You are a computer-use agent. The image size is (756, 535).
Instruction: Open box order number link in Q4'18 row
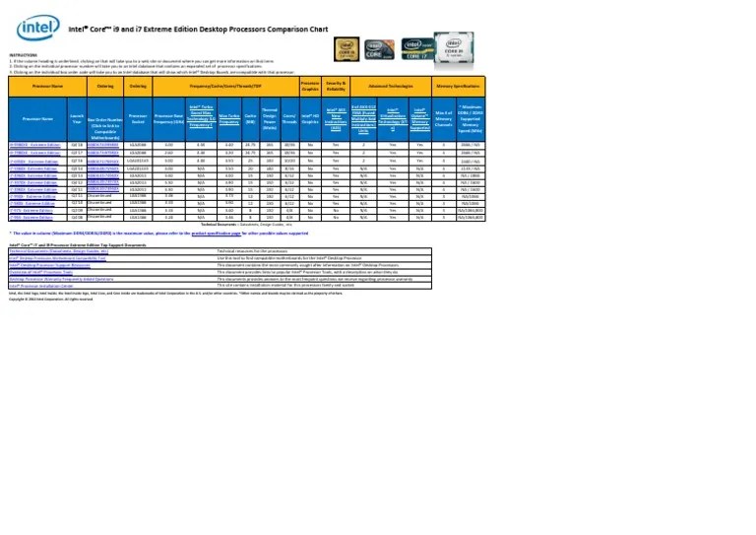click(103, 145)
